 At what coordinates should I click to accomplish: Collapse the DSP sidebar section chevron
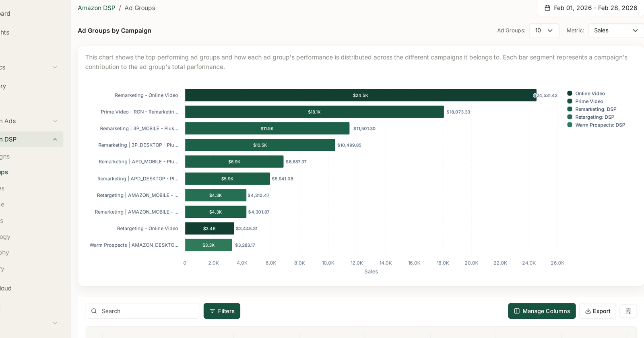[55, 140]
